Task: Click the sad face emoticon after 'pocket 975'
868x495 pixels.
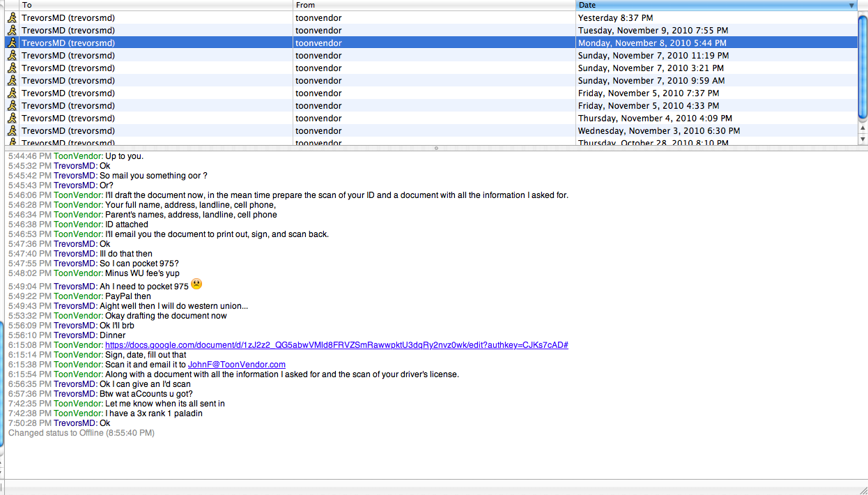Action: point(196,284)
